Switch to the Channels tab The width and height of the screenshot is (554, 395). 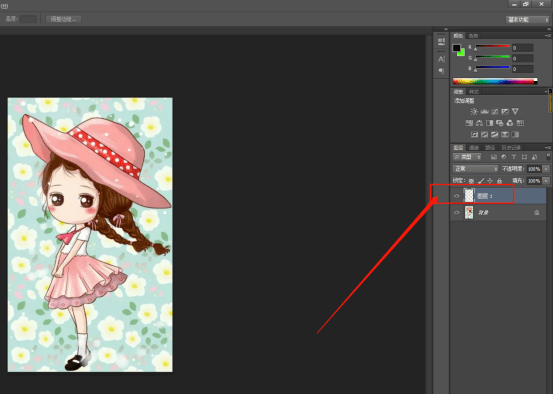(474, 147)
